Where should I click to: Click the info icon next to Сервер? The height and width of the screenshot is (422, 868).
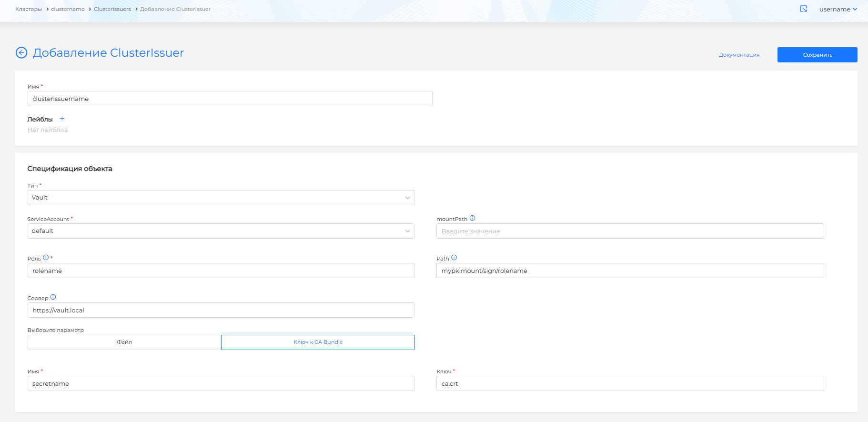(53, 297)
